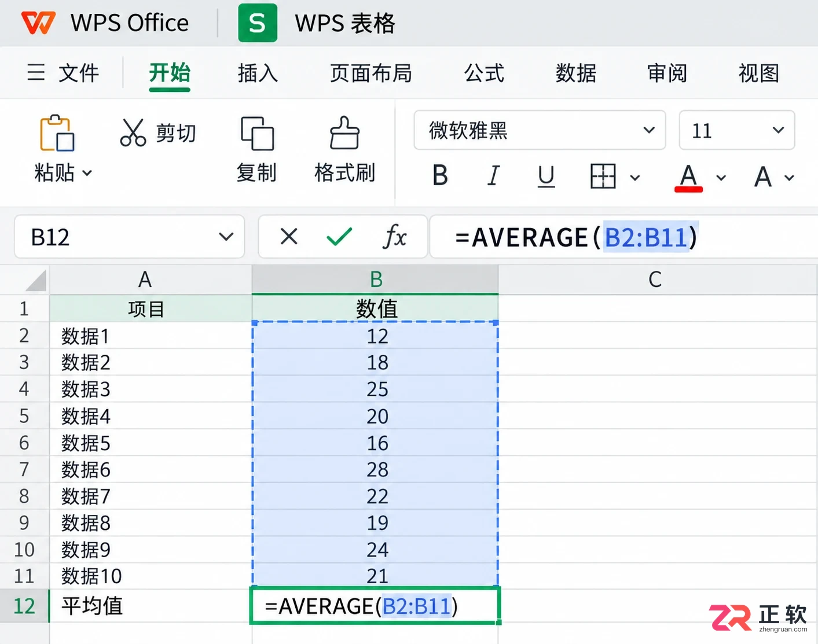Open the B12 name box dropdown
Viewport: 818px width, 644px height.
click(x=226, y=237)
